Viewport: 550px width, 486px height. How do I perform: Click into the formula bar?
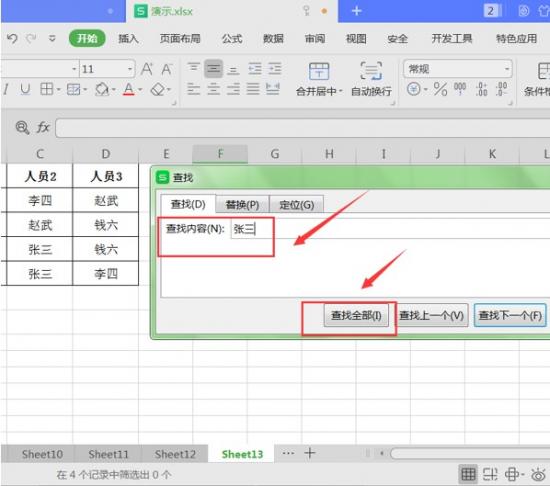coord(303,128)
